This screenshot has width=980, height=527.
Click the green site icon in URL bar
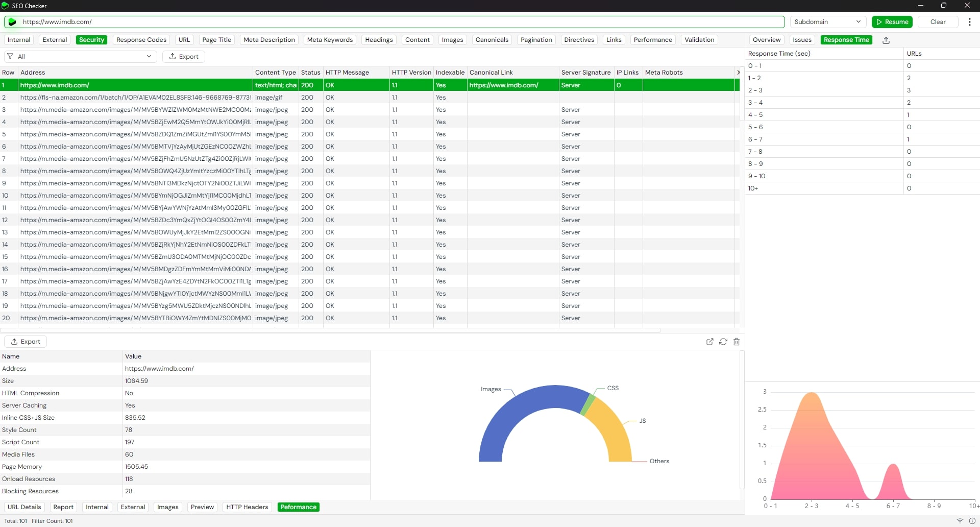coord(12,22)
